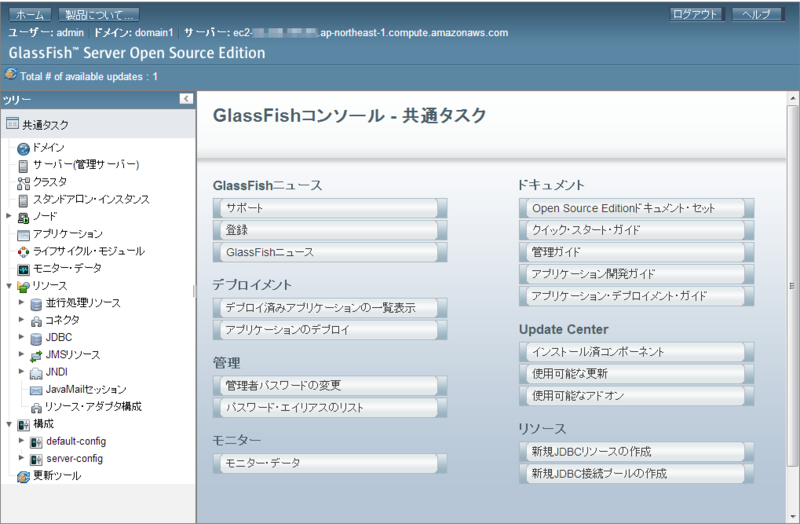This screenshot has width=800, height=524.
Task: Collapse the tree panel with the arrow button
Action: [187, 98]
